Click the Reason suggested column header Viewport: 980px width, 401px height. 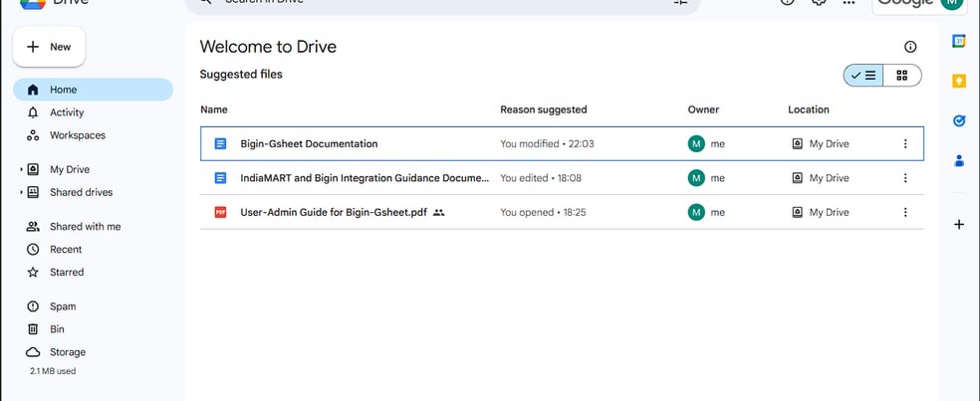pyautogui.click(x=543, y=109)
